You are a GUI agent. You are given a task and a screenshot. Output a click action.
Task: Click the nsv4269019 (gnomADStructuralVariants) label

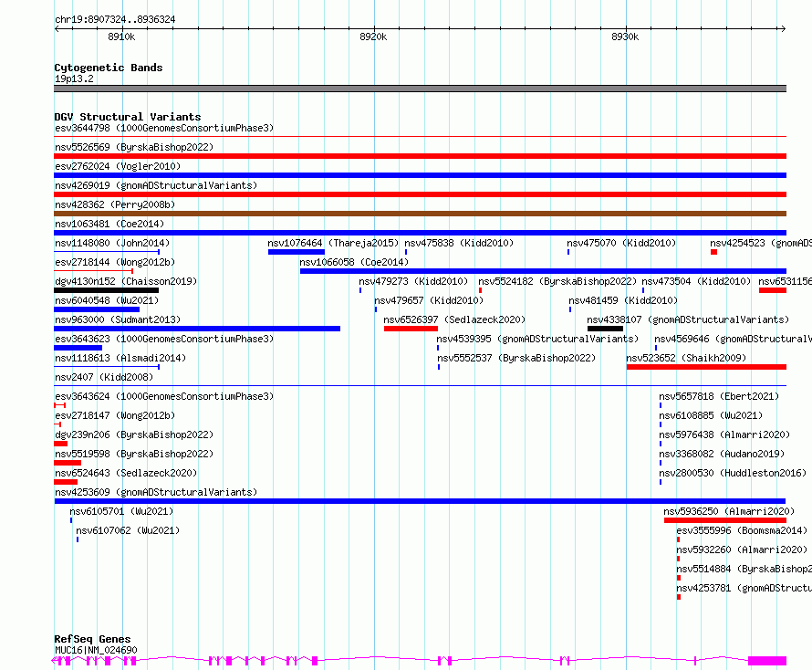click(x=156, y=185)
